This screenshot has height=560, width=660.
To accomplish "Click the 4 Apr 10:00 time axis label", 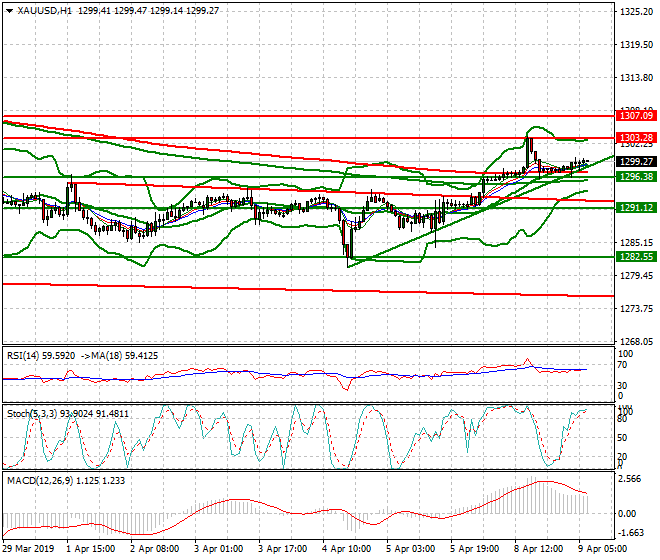I will click(346, 549).
